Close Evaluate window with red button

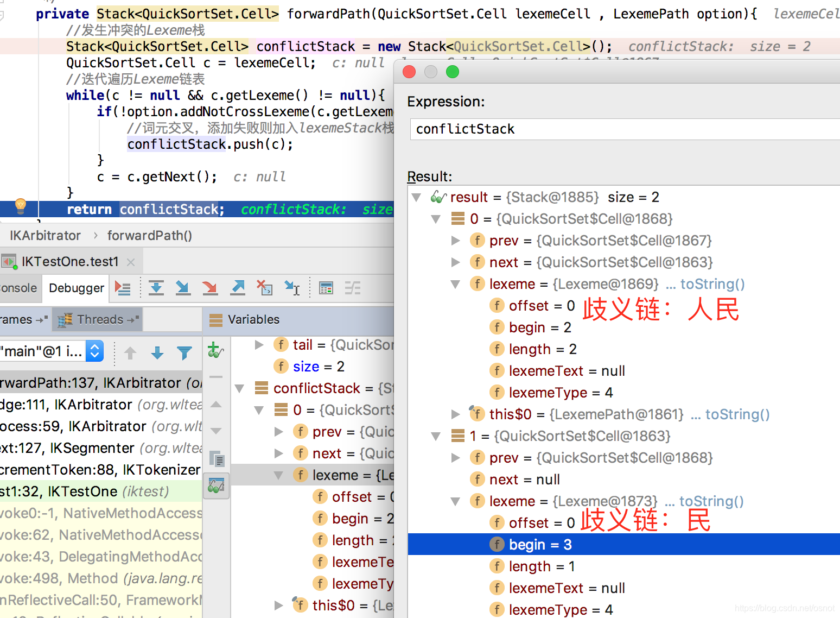click(409, 72)
